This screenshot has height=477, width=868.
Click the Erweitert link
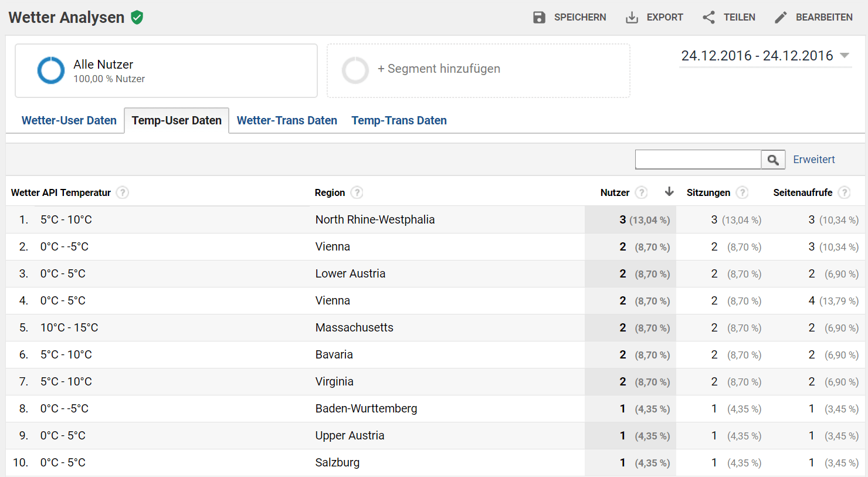[x=813, y=160]
